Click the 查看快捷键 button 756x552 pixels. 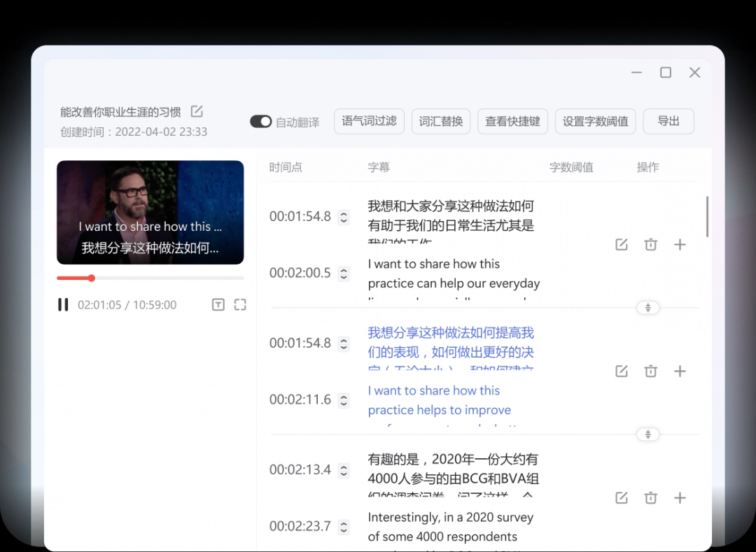(x=512, y=121)
